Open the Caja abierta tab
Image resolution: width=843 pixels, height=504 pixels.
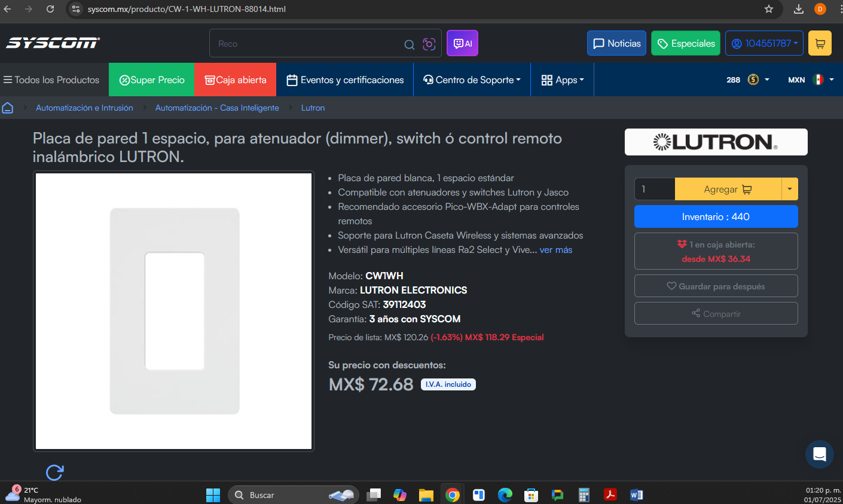tap(236, 80)
